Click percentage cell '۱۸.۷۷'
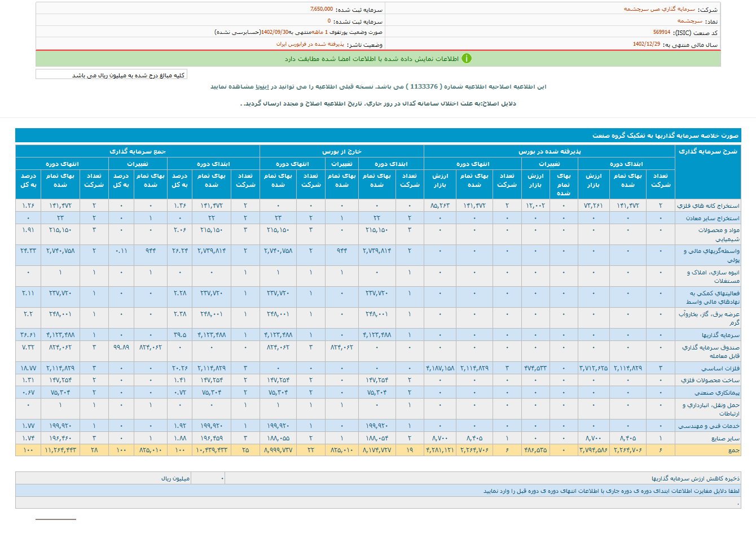 [x=28, y=368]
